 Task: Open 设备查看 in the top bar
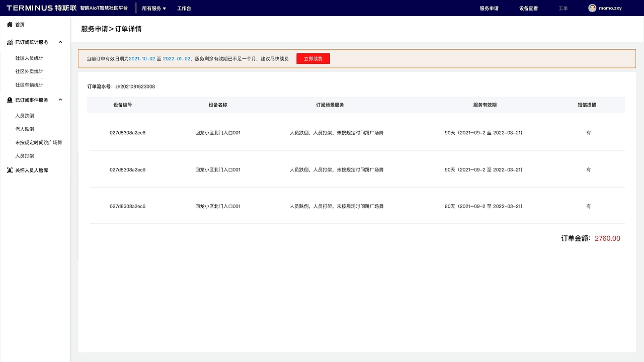click(x=529, y=8)
